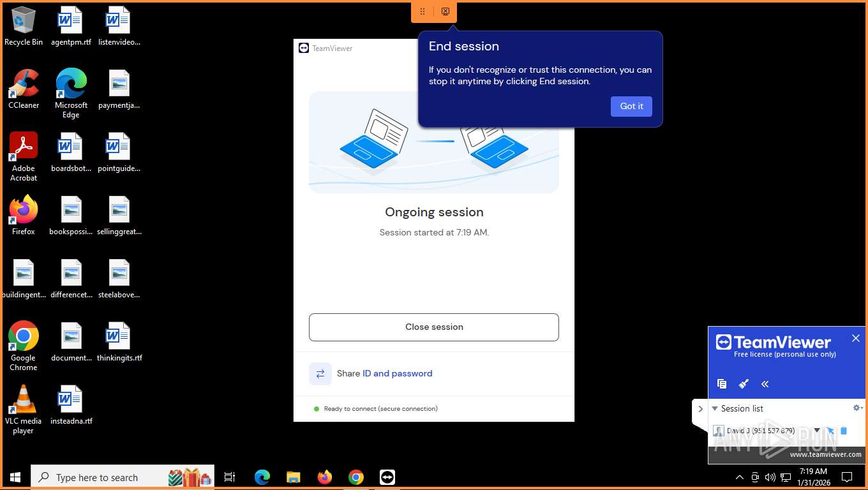868x490 pixels.
Task: Click the TeamViewer logo in blue panel
Action: tap(774, 343)
